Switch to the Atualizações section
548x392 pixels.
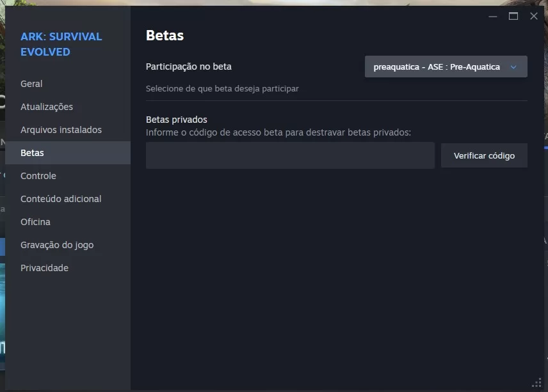point(47,107)
